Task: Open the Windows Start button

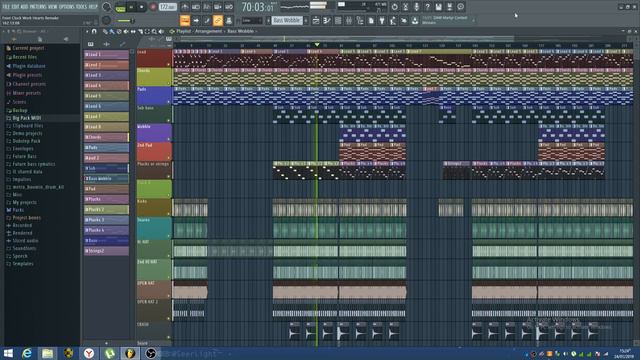Action: 8,353
